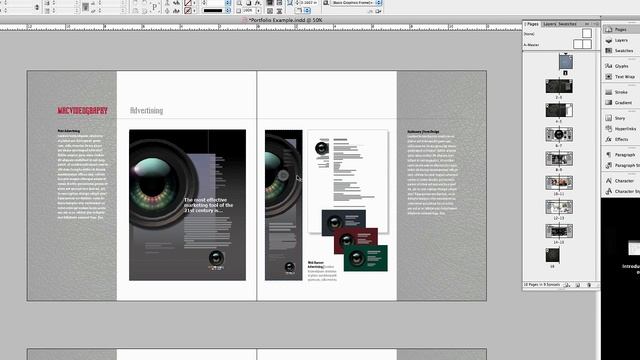The height and width of the screenshot is (360, 640).
Task: Select the spread 10-11 thumbnail
Action: (x=559, y=182)
